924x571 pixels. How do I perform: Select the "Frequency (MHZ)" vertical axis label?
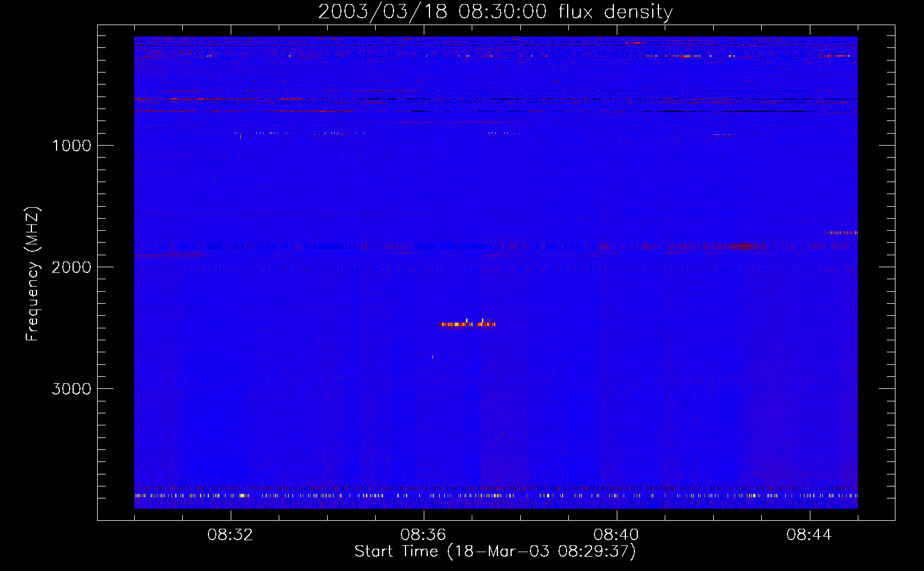33,274
